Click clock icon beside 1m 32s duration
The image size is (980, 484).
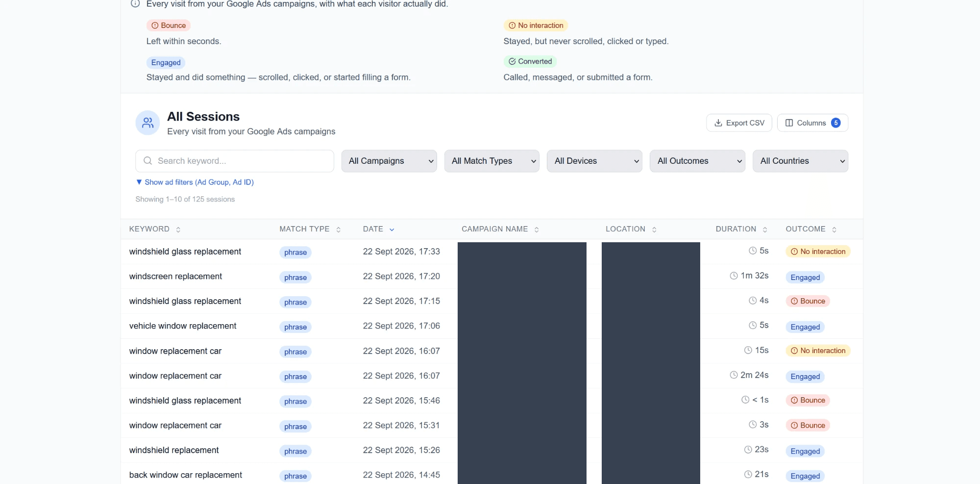[x=734, y=276]
